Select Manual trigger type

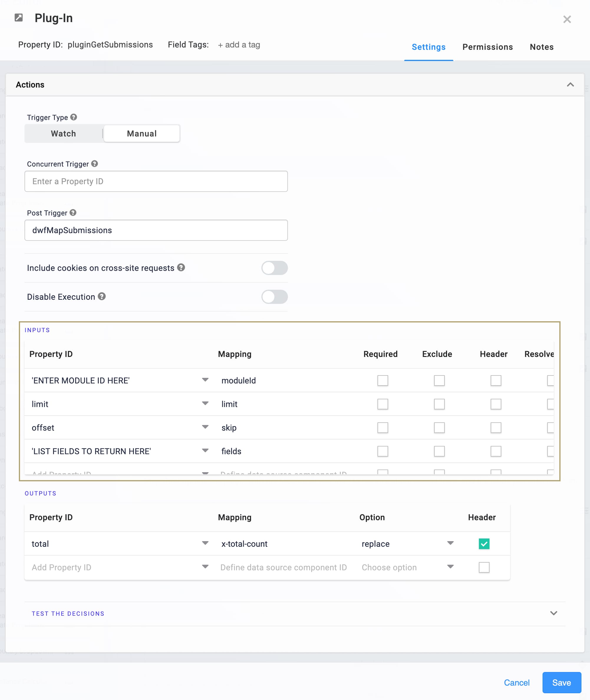click(142, 134)
